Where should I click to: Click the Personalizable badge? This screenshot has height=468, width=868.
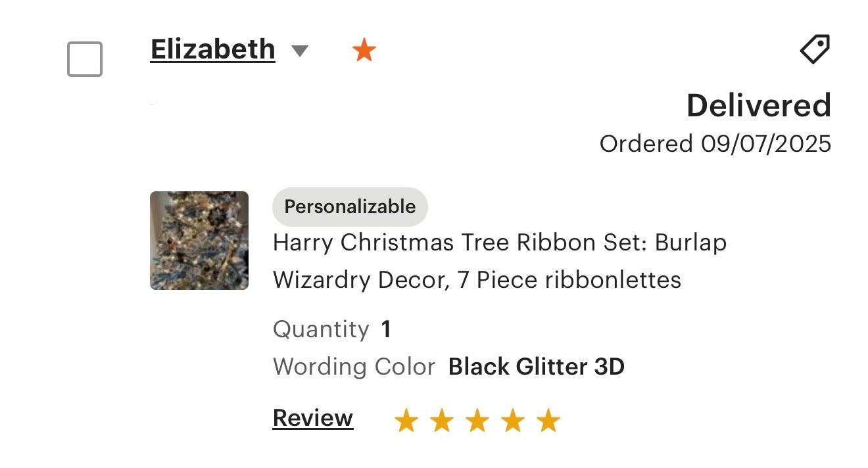coord(350,206)
